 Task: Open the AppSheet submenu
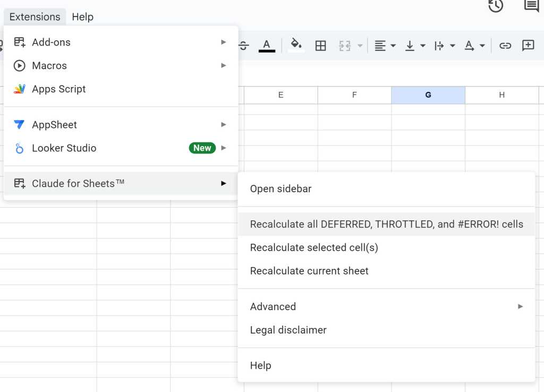121,124
